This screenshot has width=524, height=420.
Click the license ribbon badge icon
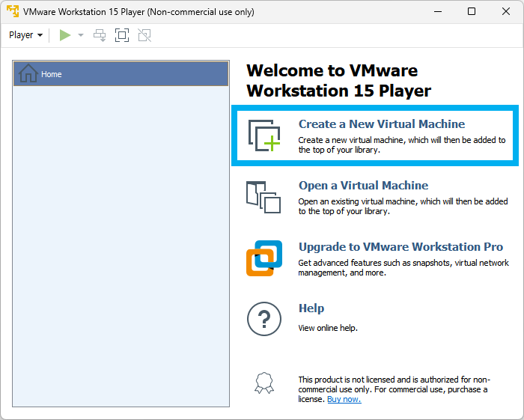click(x=264, y=383)
